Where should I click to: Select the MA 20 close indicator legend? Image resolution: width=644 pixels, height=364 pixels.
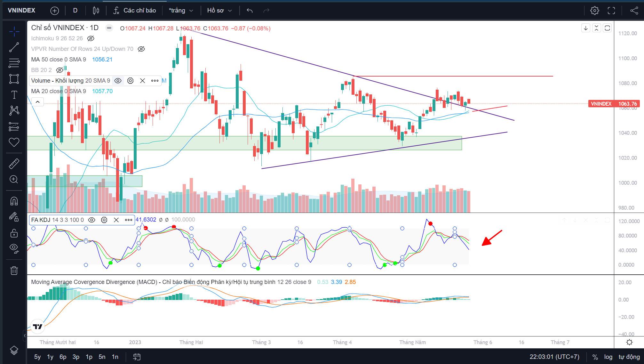pyautogui.click(x=59, y=91)
